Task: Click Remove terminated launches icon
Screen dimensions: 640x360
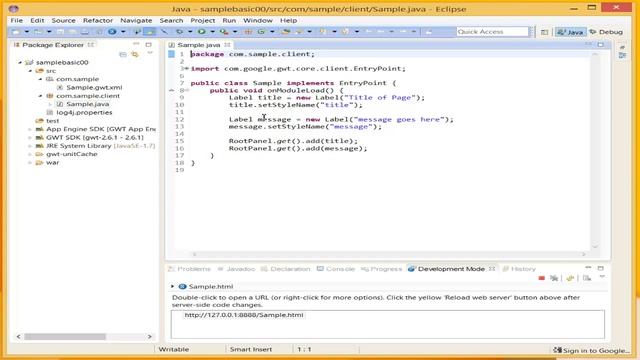Action: [554, 278]
